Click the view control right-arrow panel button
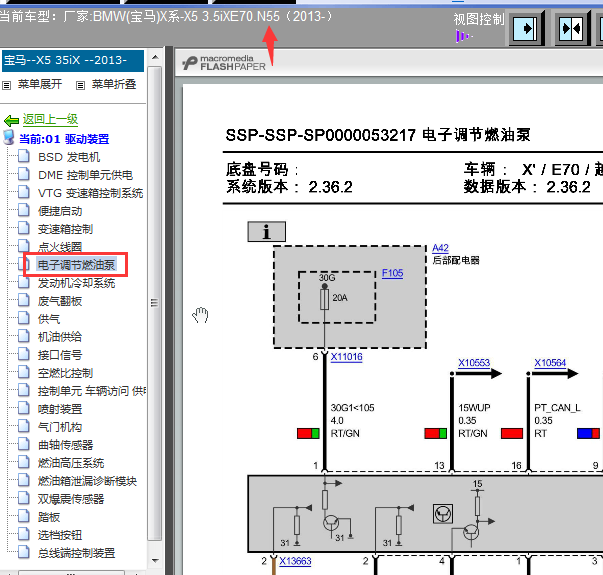The width and height of the screenshot is (603, 575). pos(525,28)
